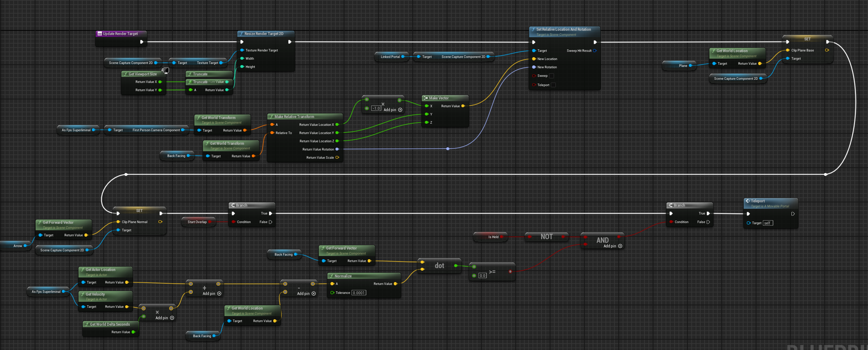Click the -1.0 value field on multiply node

point(376,108)
